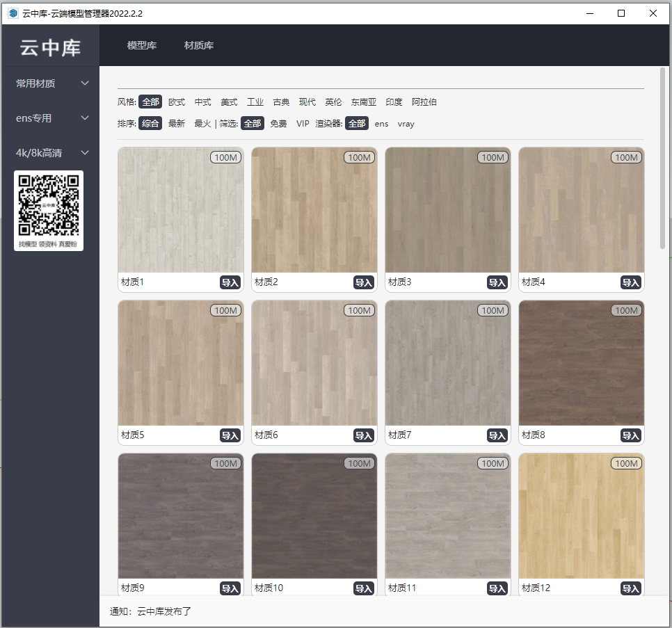Select 全部 in the 渲染器 filter
Viewport: 672px width, 628px height.
tap(357, 124)
